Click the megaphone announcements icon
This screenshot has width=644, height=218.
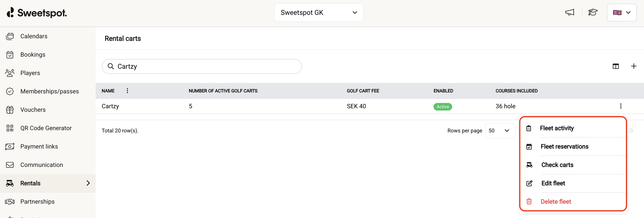point(569,12)
